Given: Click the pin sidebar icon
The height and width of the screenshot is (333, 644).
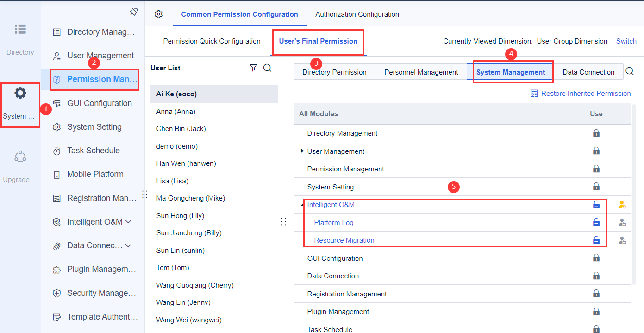Looking at the screenshot, I should point(134,12).
